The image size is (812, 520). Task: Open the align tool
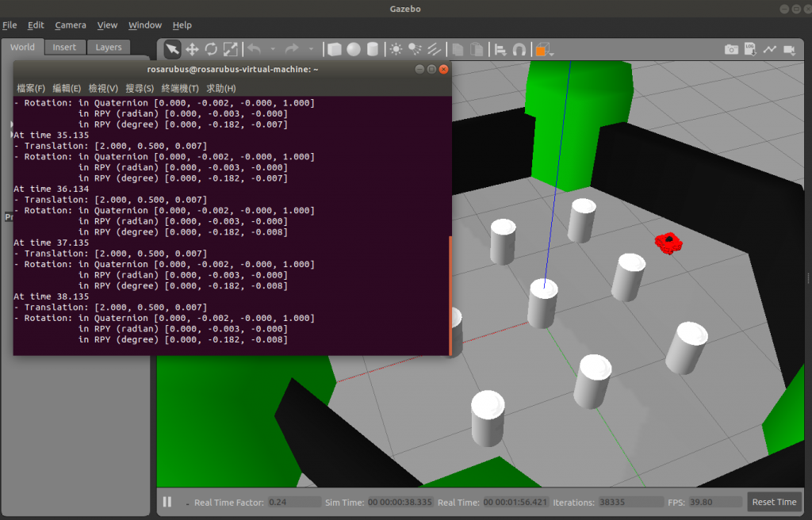pos(500,50)
